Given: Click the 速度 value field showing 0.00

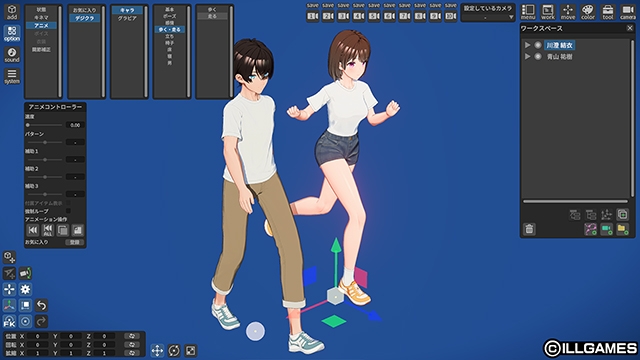Looking at the screenshot, I should 75,125.
